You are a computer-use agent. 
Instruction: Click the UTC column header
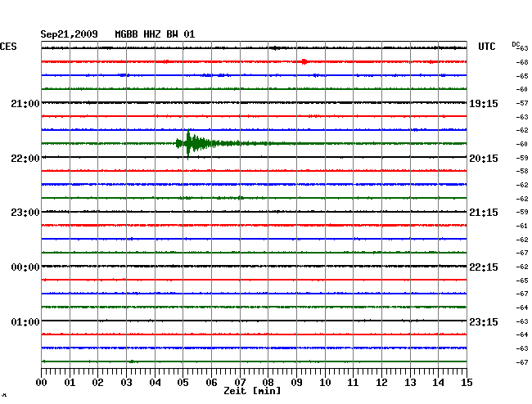pos(486,47)
